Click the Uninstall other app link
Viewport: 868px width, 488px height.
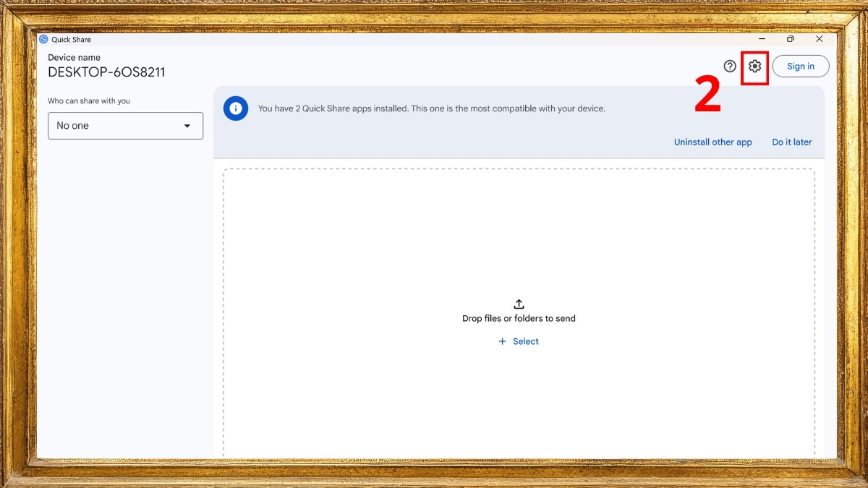[712, 142]
